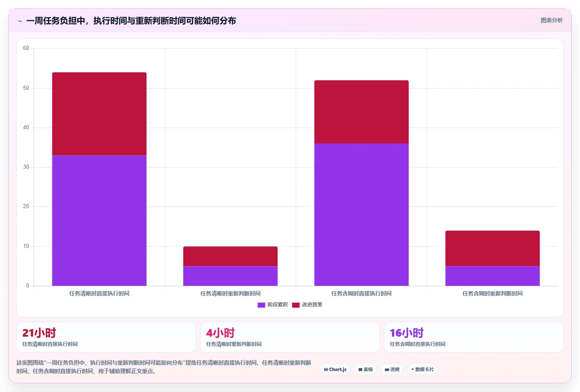The width and height of the screenshot is (580, 392).
Task: Click the 表格 tag
Action: 365,369
